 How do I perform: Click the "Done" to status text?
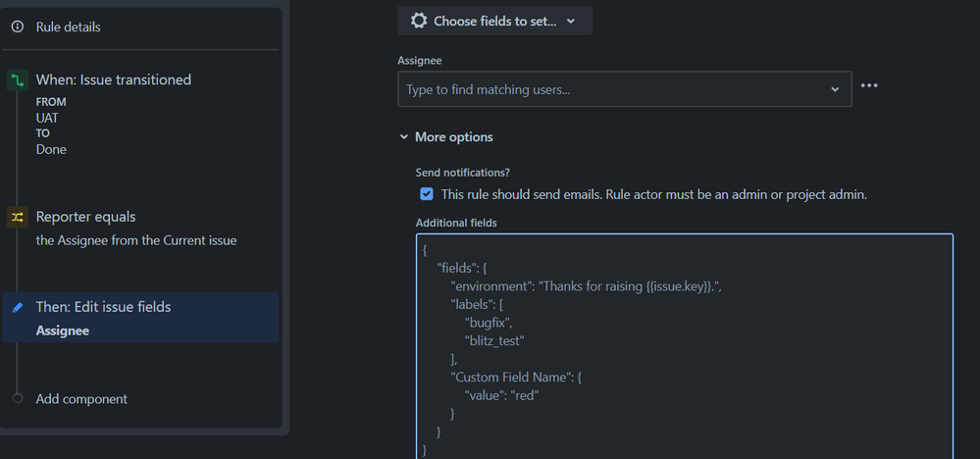pyautogui.click(x=51, y=150)
